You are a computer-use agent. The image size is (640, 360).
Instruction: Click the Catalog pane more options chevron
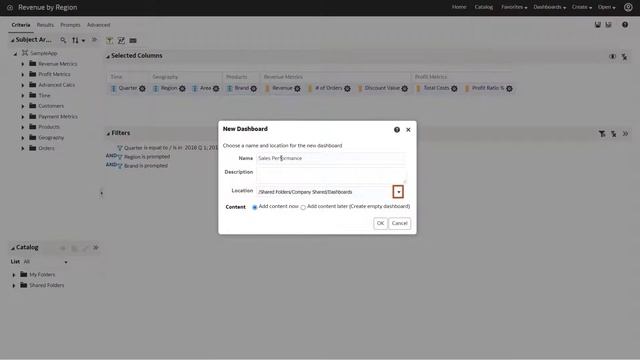[96, 248]
